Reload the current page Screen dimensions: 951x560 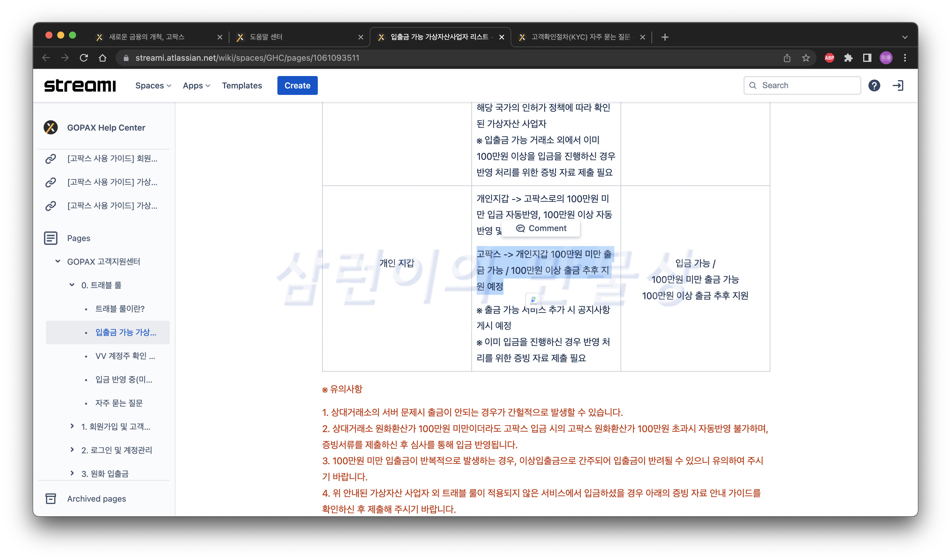(84, 58)
